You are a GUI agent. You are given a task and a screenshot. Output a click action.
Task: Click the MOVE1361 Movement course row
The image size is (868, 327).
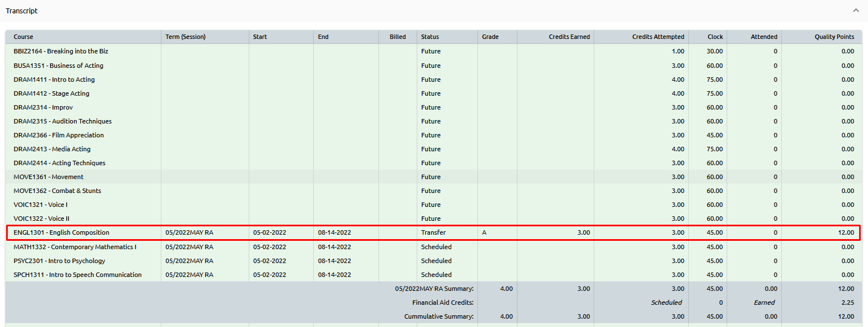[x=48, y=177]
